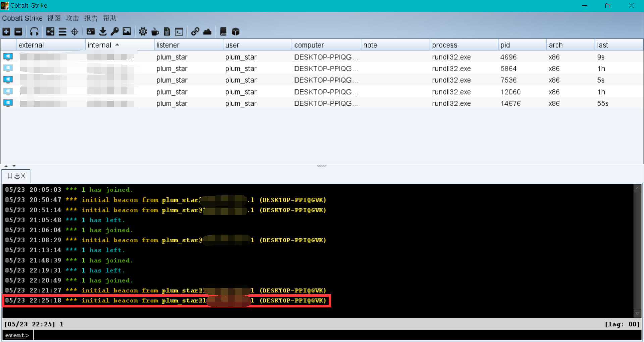
Task: Click the last check-in value 55s
Action: click(603, 103)
